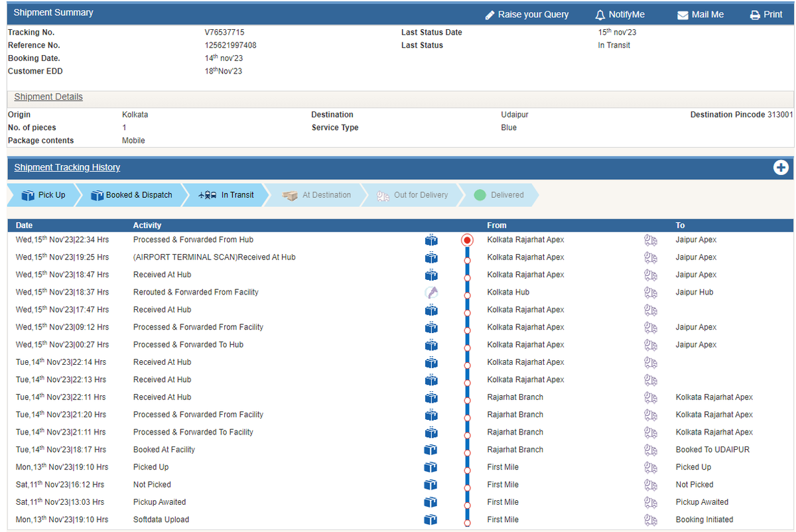Click the At Destination parcel icon
The image size is (796, 532).
tap(290, 196)
